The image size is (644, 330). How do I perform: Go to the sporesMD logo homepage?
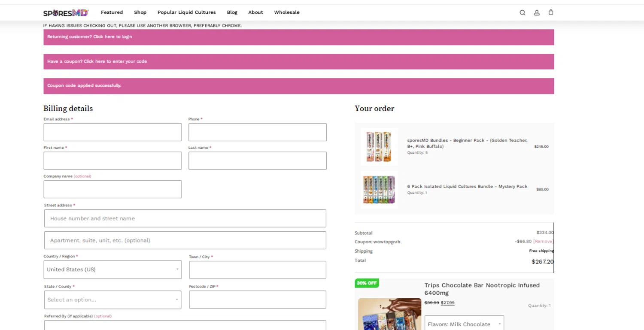tap(66, 13)
